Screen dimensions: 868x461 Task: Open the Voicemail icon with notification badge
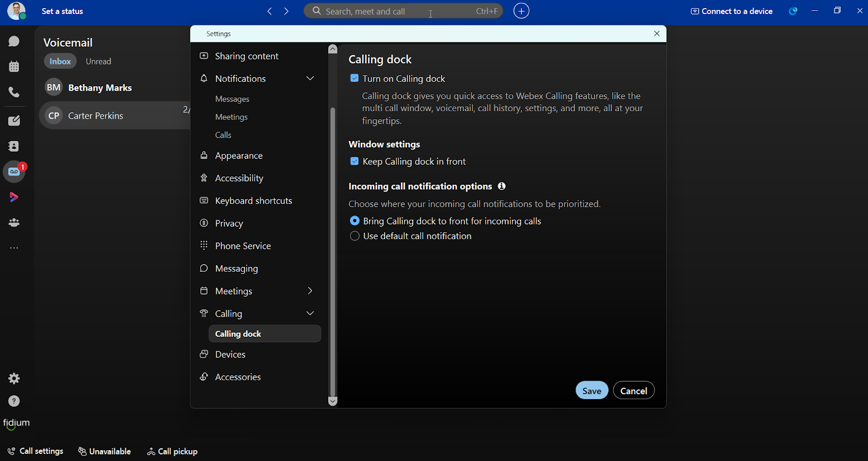[15, 171]
